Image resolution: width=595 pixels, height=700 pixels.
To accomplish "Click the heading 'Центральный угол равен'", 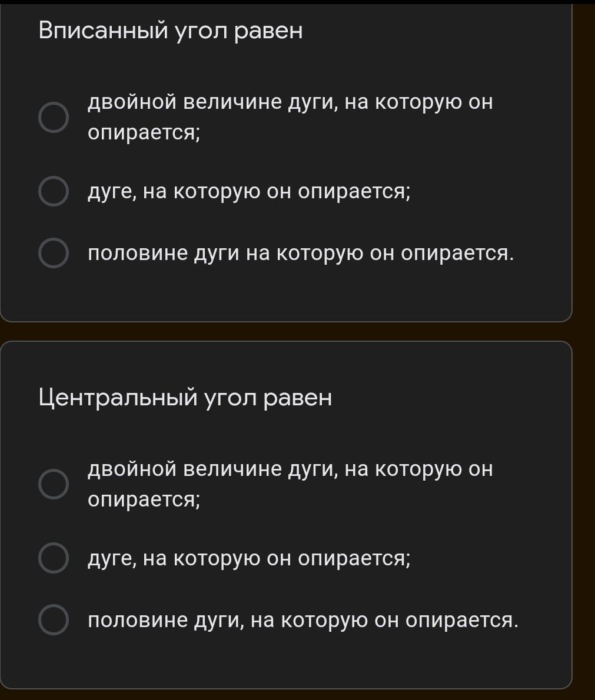I will (185, 398).
